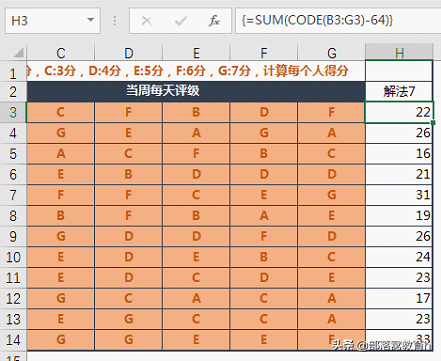The width and height of the screenshot is (441, 361).
Task: Click the cancel (X) formula icon
Action: pyautogui.click(x=146, y=21)
